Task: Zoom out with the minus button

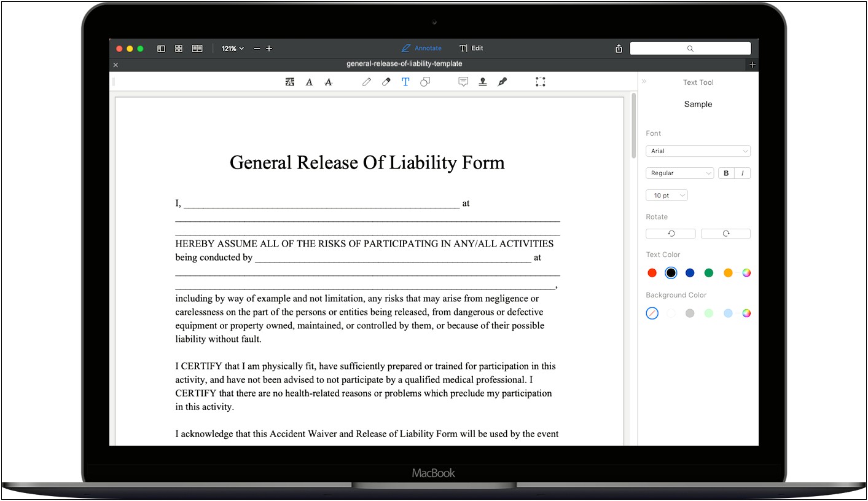Action: coord(257,49)
